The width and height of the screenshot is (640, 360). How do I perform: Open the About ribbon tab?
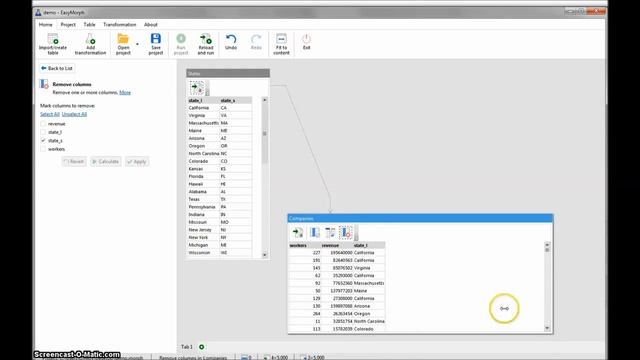click(151, 24)
